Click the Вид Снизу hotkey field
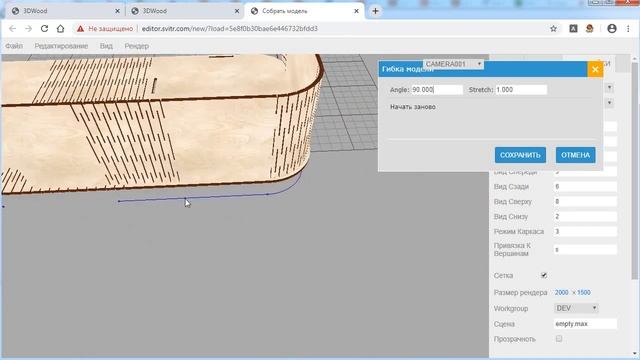The image size is (640, 360). point(585,216)
